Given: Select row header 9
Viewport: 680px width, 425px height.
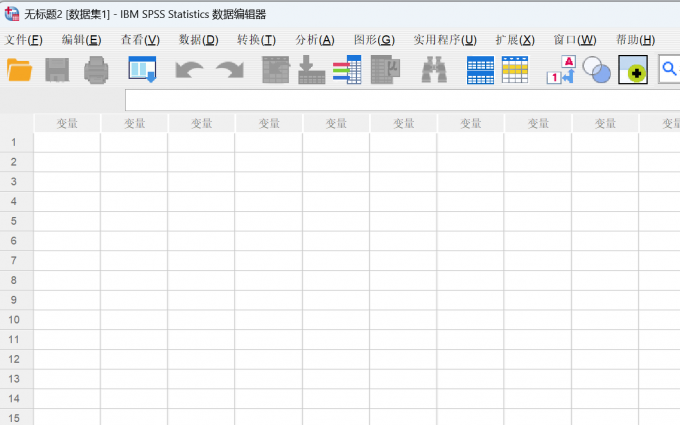Looking at the screenshot, I should tap(16, 300).
